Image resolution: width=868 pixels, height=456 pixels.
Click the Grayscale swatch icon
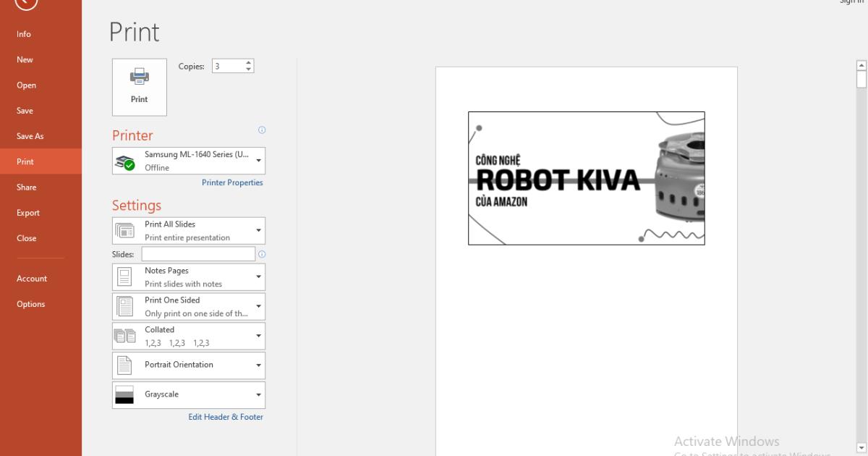coord(124,395)
